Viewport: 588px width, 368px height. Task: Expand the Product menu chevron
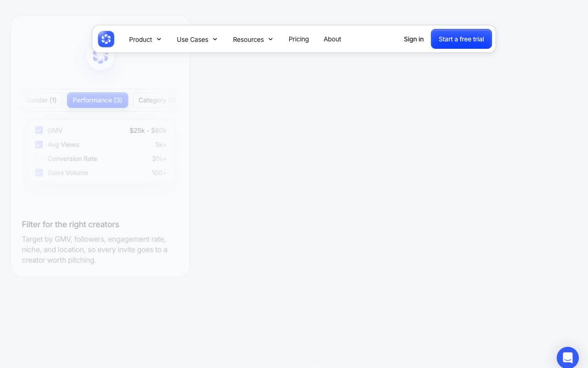point(159,39)
